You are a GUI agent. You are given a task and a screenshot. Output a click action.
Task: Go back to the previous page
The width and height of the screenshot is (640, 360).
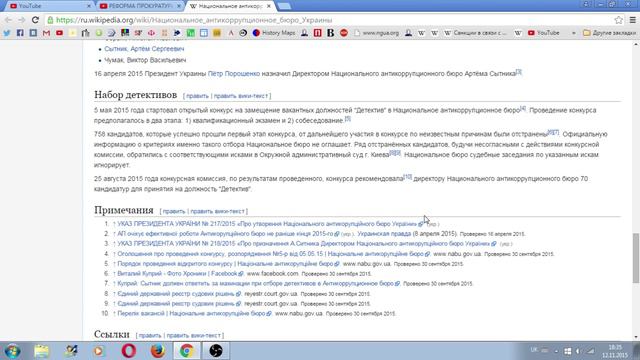click(8, 20)
